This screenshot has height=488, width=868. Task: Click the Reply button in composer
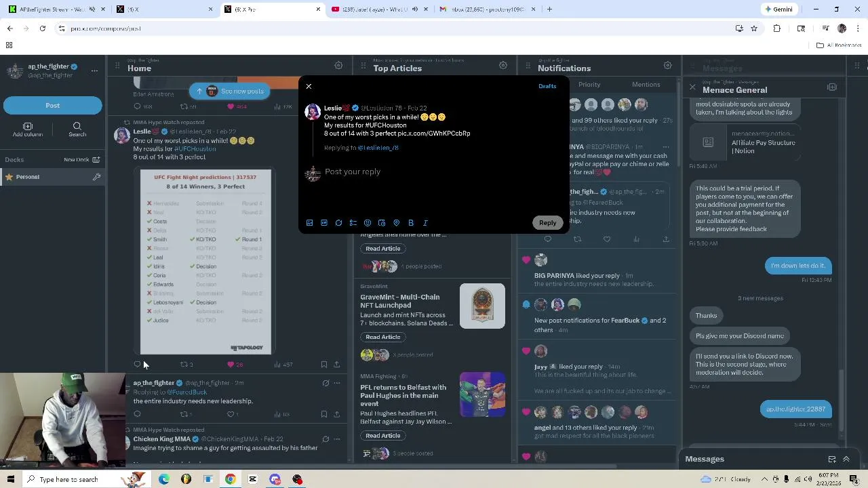547,222
